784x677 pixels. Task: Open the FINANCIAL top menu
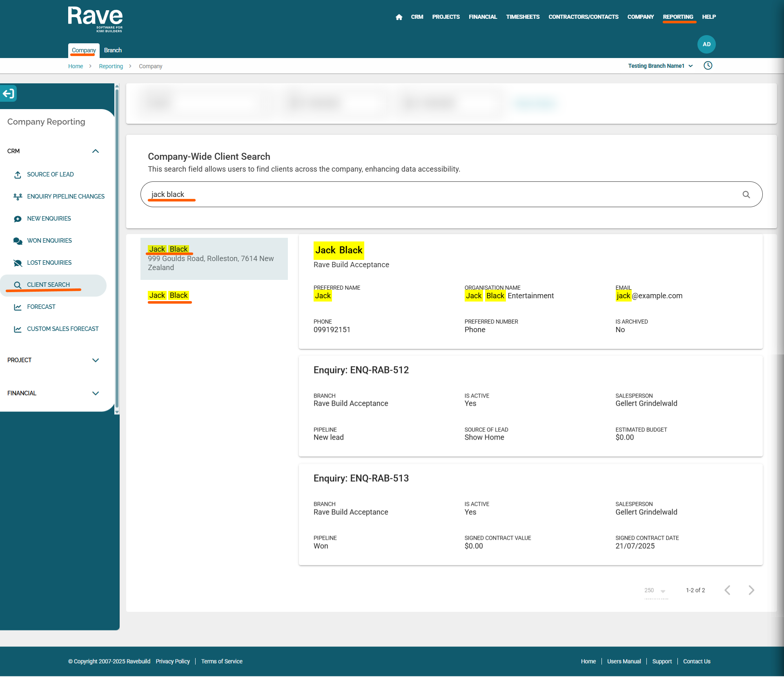click(x=483, y=17)
